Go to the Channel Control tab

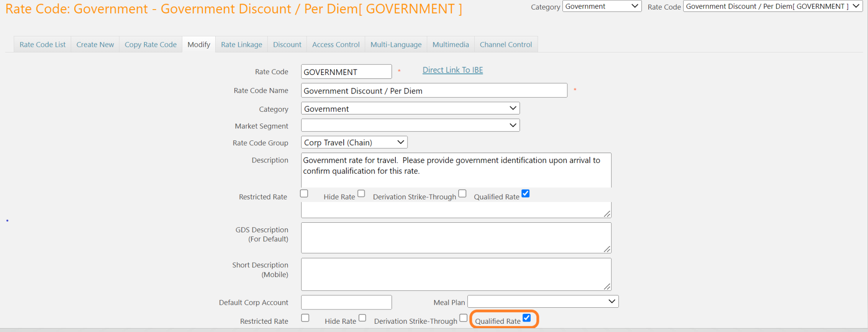pos(506,45)
